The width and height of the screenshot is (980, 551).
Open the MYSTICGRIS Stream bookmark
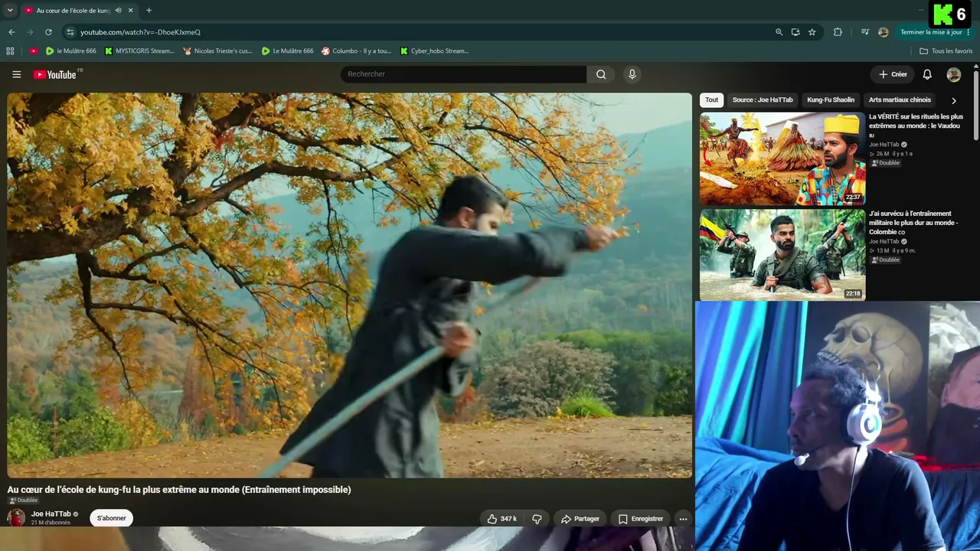(x=139, y=51)
